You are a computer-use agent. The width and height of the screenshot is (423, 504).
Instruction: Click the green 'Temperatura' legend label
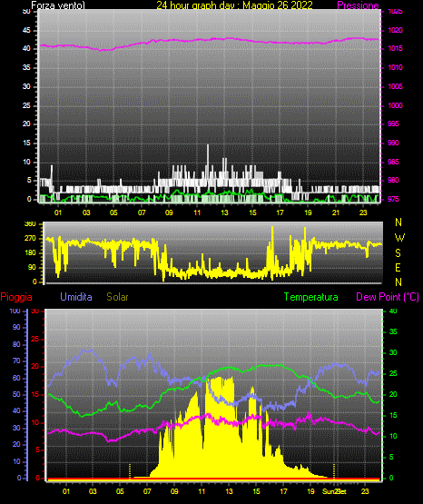(311, 297)
